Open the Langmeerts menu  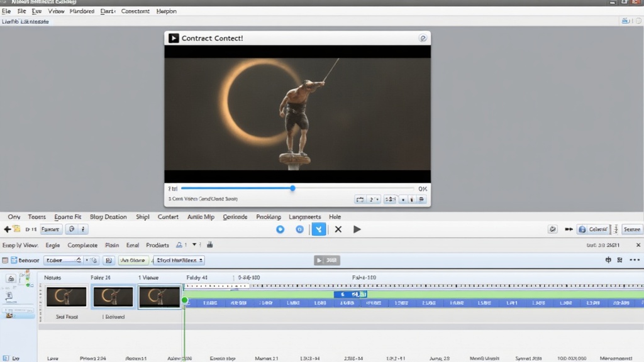[x=305, y=217]
